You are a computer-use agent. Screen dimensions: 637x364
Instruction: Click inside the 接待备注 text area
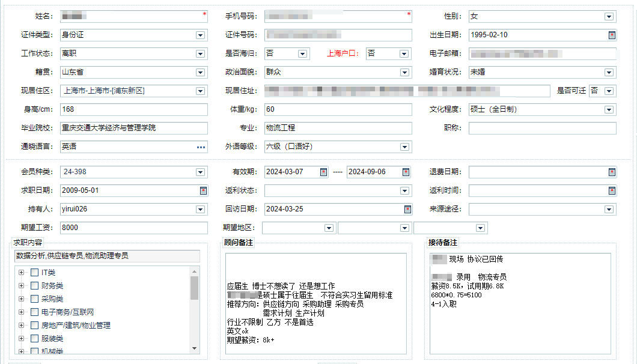click(520, 304)
